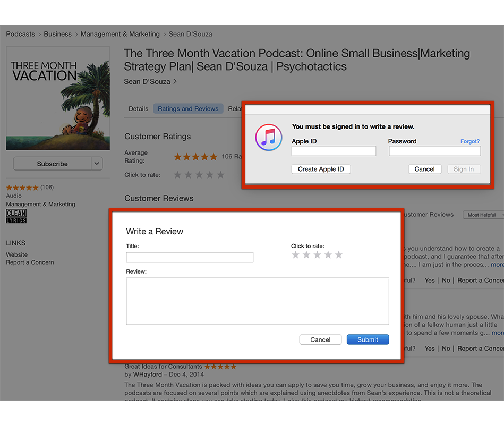
Task: Switch to the Details tab
Action: (139, 109)
